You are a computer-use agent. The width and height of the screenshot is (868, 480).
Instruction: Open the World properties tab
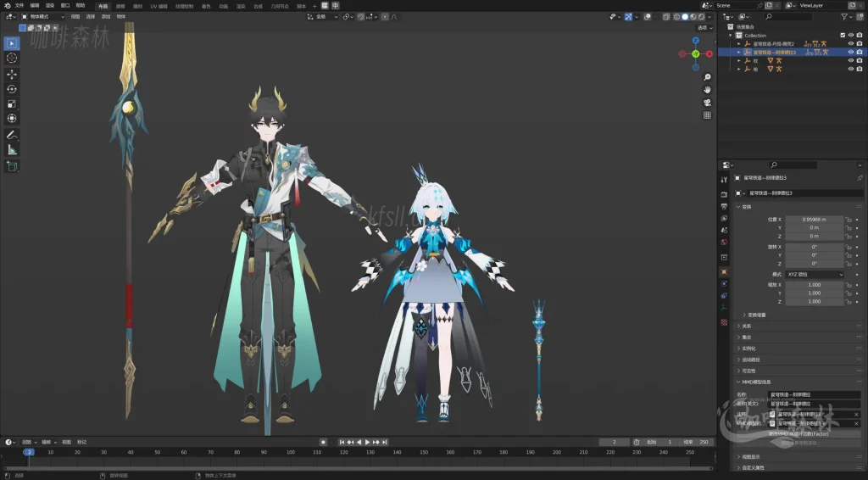pos(724,242)
